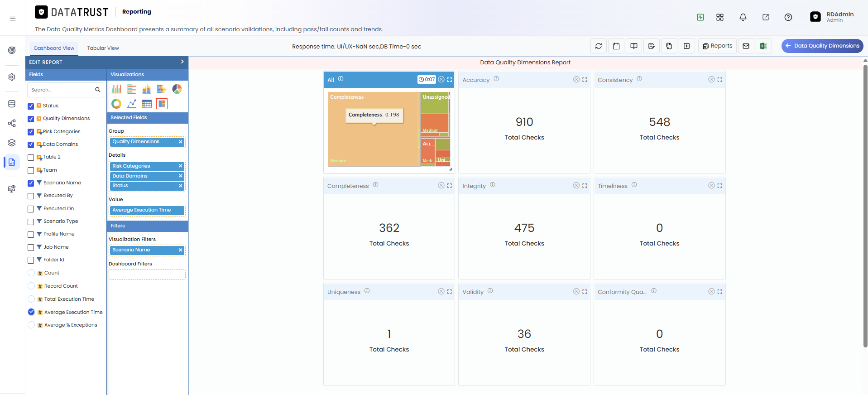Click the add widget plus icon
This screenshot has height=395, width=868.
tap(687, 46)
